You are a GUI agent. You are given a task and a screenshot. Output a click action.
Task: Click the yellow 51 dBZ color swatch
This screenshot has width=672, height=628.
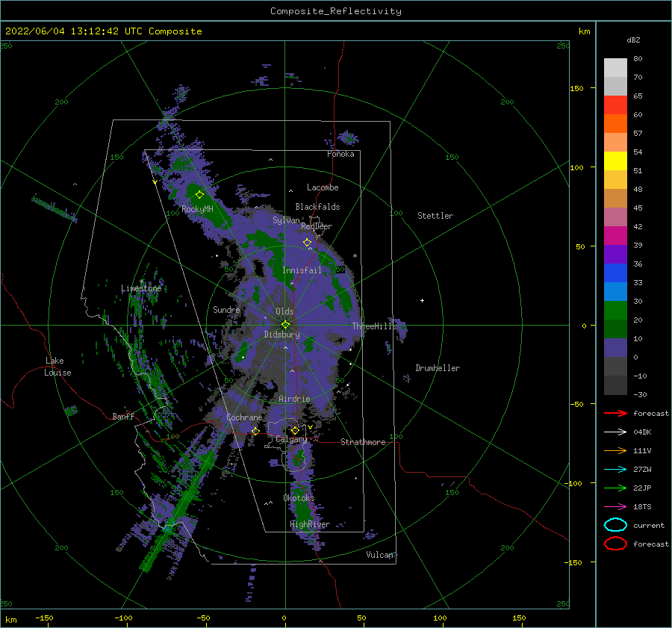point(615,161)
